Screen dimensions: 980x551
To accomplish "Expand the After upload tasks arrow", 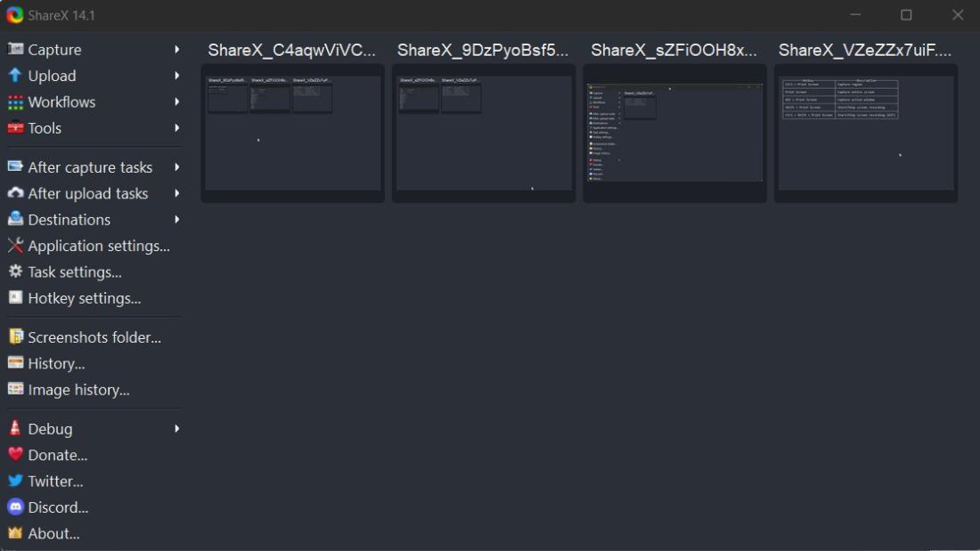I will coord(177,194).
